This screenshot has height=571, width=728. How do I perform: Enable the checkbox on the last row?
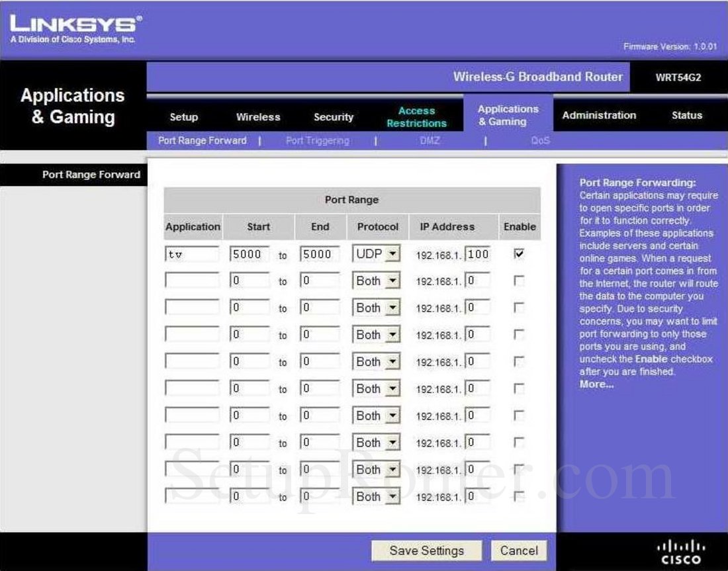520,497
